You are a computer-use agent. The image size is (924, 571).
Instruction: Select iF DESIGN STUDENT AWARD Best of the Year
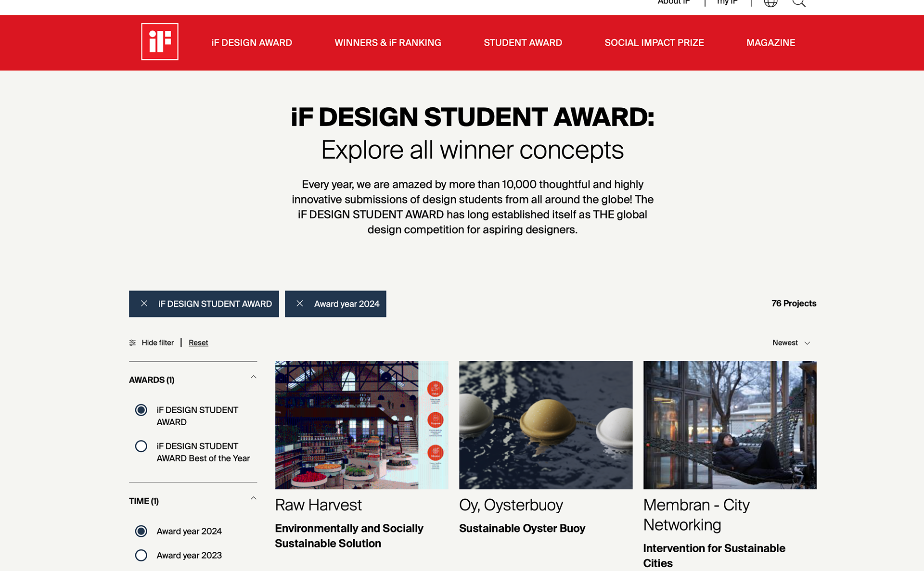(x=141, y=446)
